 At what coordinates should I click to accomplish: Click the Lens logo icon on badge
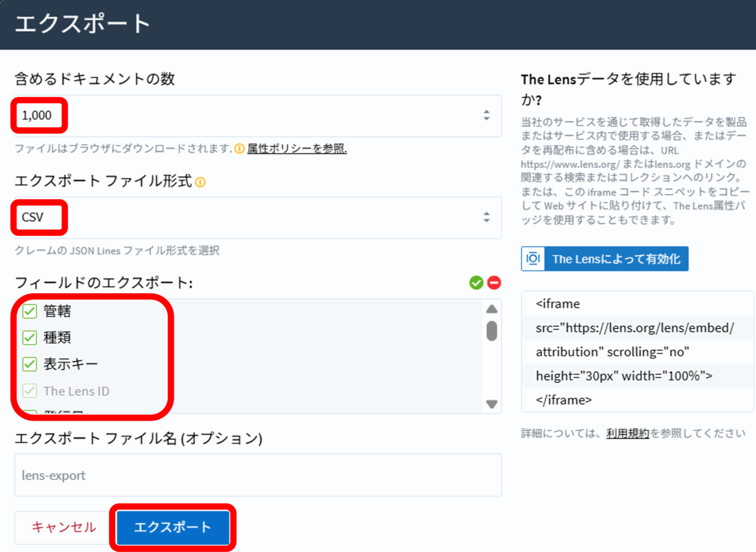533,259
